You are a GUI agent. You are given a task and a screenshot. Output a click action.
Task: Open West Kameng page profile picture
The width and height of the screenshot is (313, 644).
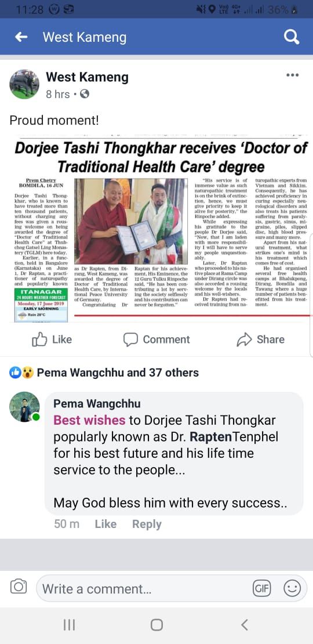pyautogui.click(x=24, y=84)
